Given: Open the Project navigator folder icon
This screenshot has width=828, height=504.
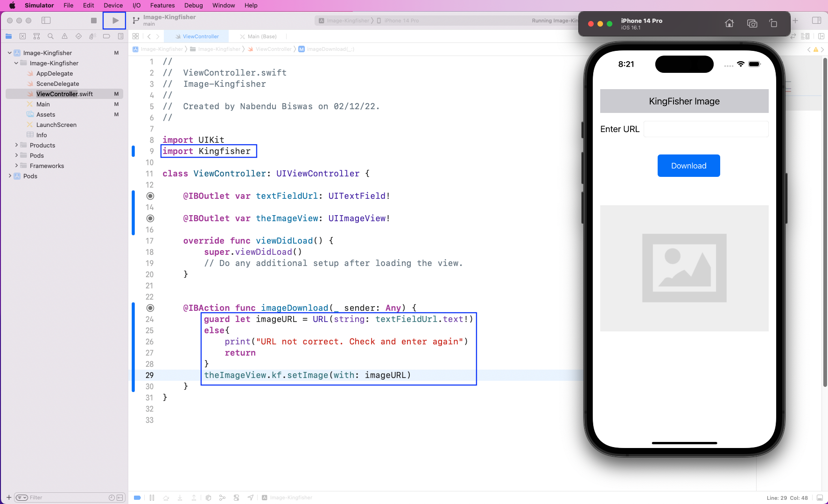Looking at the screenshot, I should pos(9,36).
